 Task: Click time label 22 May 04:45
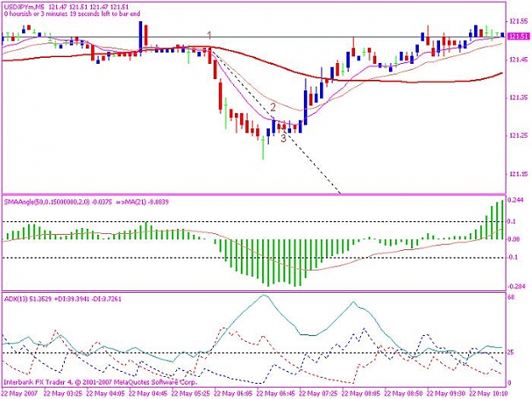pos(148,394)
